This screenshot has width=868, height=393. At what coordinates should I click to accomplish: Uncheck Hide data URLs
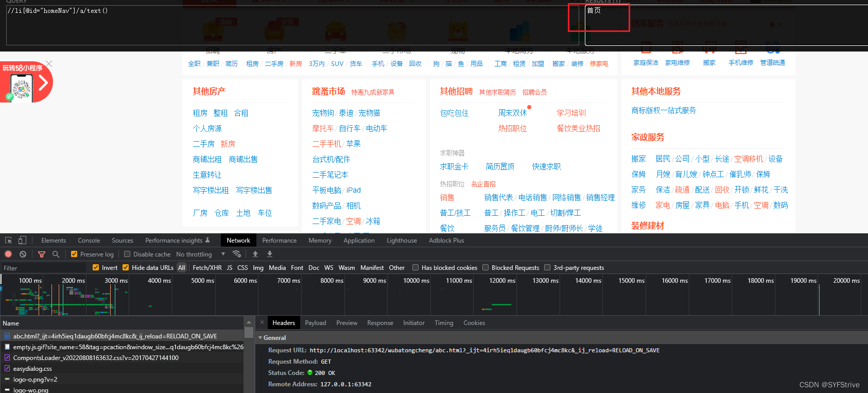[x=126, y=267]
